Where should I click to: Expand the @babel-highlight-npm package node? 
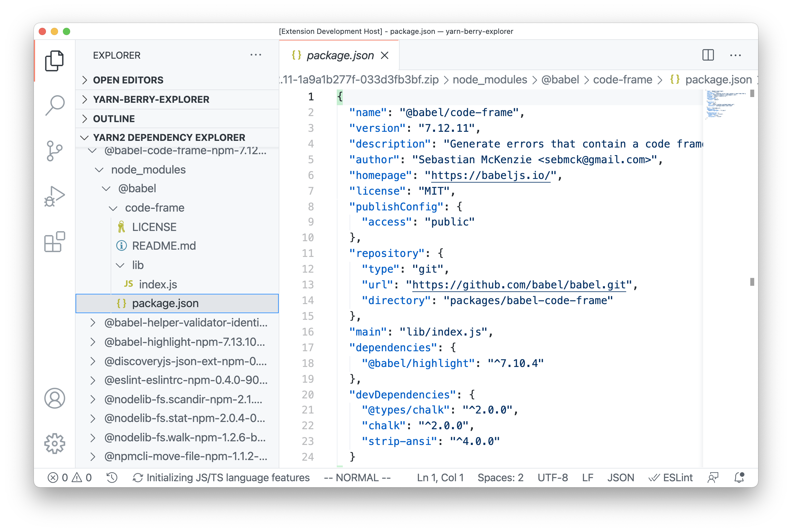click(184, 342)
